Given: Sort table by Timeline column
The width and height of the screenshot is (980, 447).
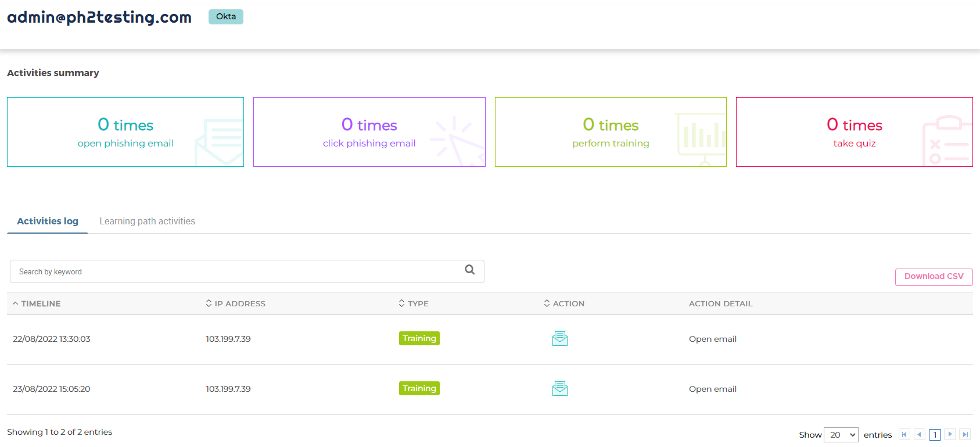Looking at the screenshot, I should pos(37,303).
